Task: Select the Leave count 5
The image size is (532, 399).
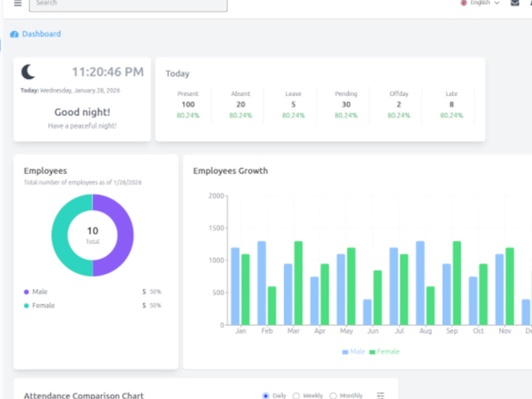Action: coord(294,104)
